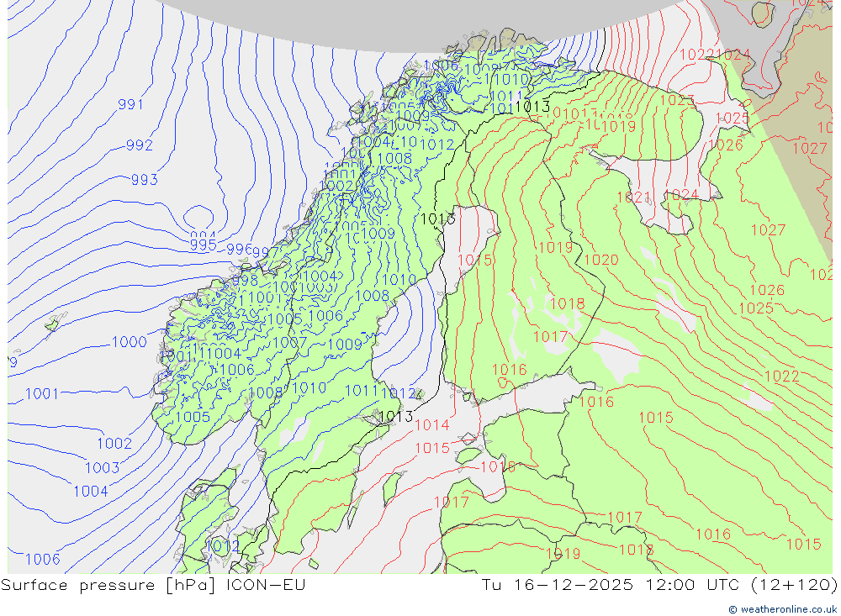Click the blue "1000" isobar label
The width and height of the screenshot is (841, 616).
[x=130, y=341]
